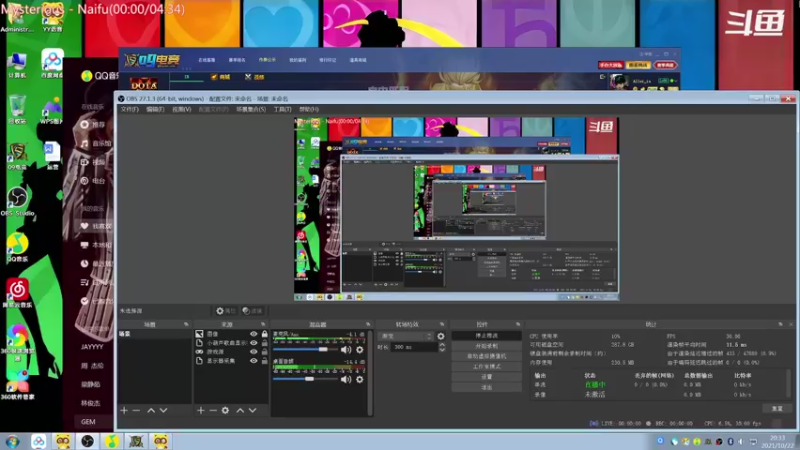800x450 pixels.
Task: Open 网易云音乐 desktop shortcut
Action: [17, 293]
